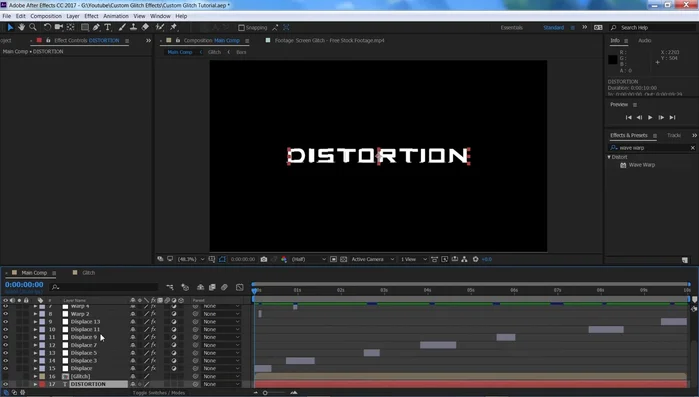
Task: Select the Clone Stamp tool
Action: point(133,27)
